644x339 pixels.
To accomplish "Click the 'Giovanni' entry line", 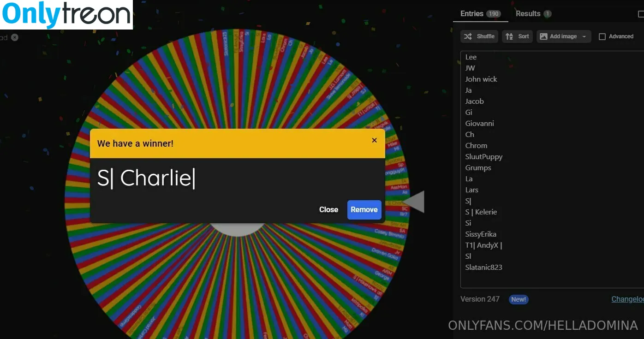I will point(479,124).
